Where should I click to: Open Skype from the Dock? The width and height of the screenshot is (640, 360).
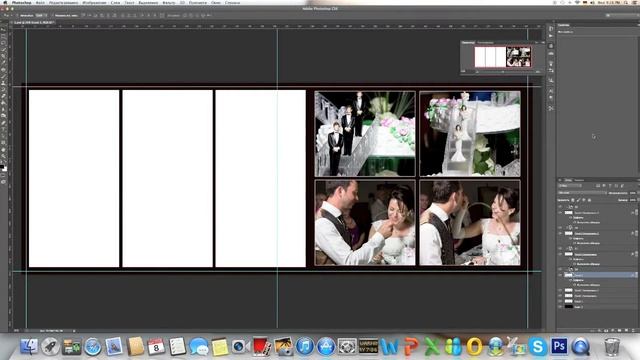click(538, 347)
